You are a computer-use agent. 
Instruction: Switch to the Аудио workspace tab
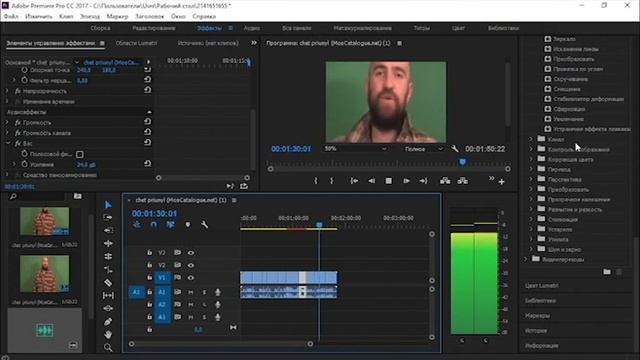pyautogui.click(x=251, y=28)
